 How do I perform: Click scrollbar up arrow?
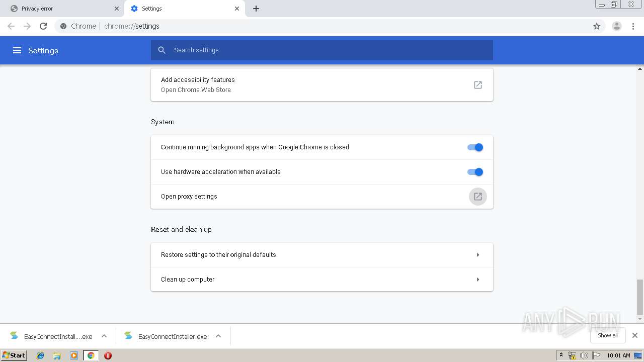[640, 68]
